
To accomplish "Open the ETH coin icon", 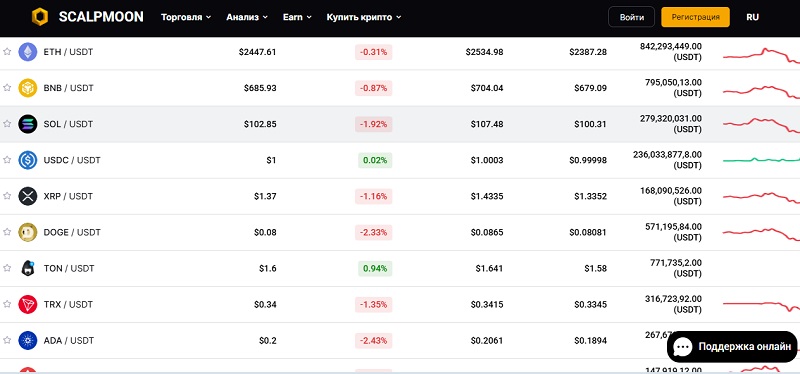I will coord(28,52).
